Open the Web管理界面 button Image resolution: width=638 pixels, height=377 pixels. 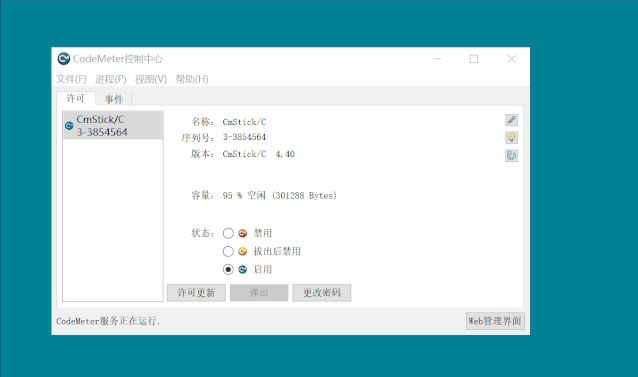pyautogui.click(x=495, y=321)
